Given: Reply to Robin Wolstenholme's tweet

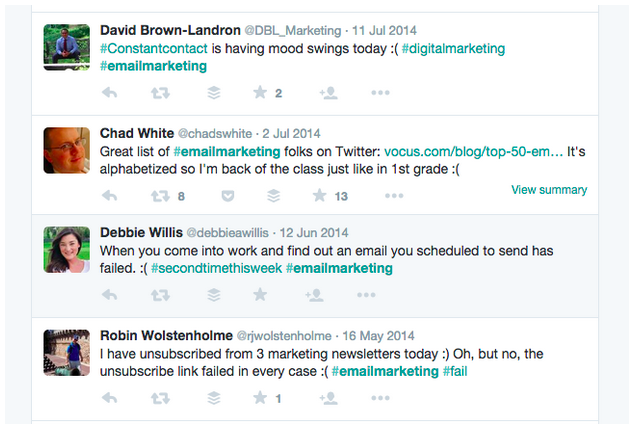Looking at the screenshot, I should coord(110,398).
